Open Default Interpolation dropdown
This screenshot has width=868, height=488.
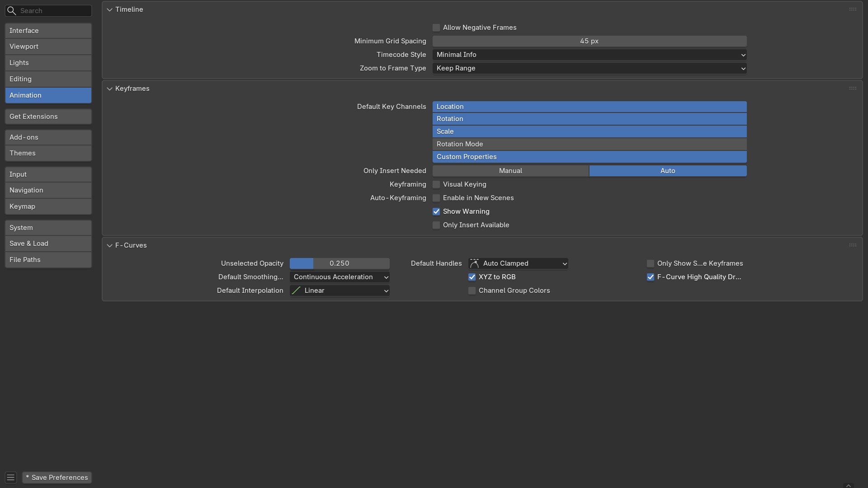(340, 291)
